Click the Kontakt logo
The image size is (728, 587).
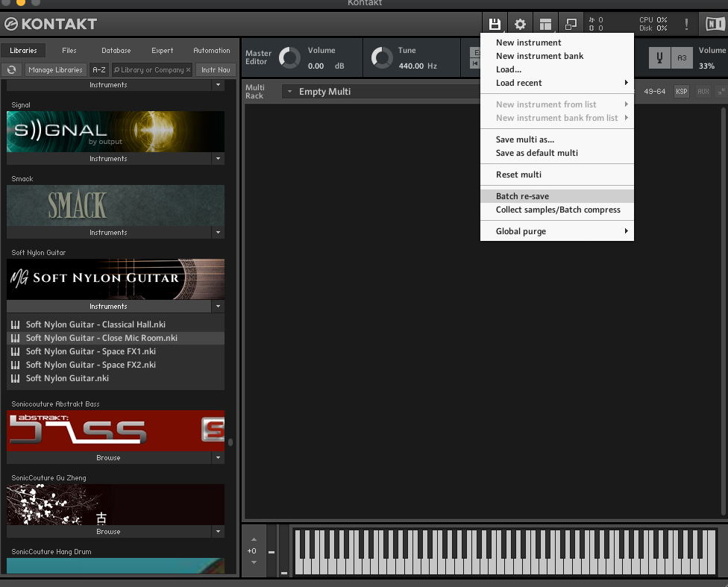point(51,24)
